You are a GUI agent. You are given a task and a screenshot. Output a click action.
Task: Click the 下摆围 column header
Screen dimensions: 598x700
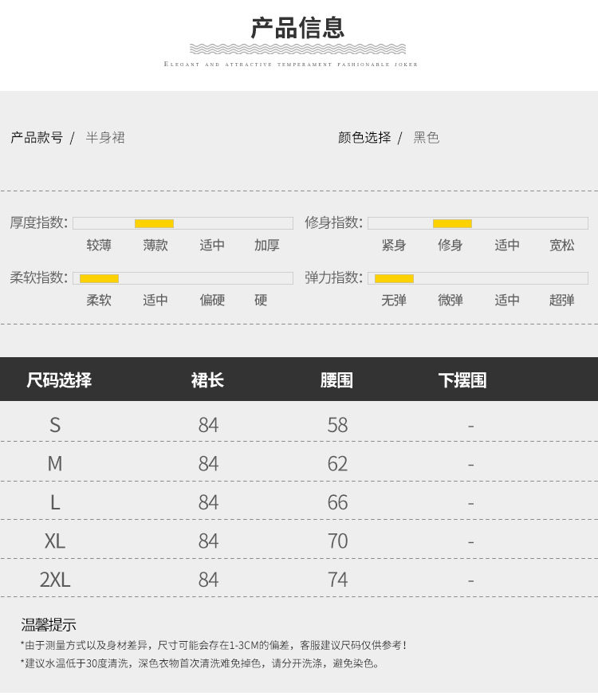click(x=462, y=380)
